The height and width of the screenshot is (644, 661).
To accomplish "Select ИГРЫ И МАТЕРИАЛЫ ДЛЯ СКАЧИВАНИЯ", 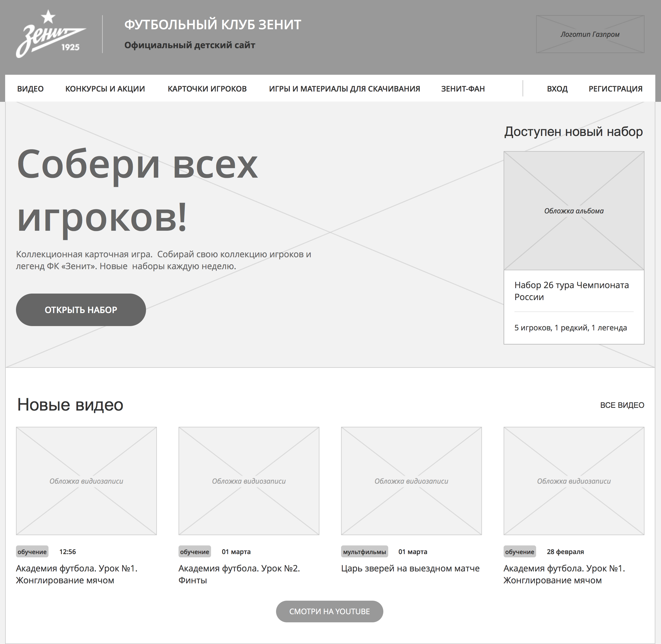I will pyautogui.click(x=344, y=89).
